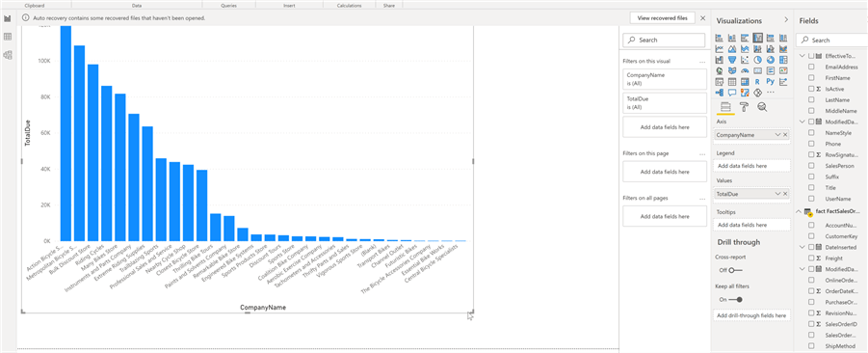Insert a donut chart visual
The height and width of the screenshot is (353, 868).
point(771,59)
